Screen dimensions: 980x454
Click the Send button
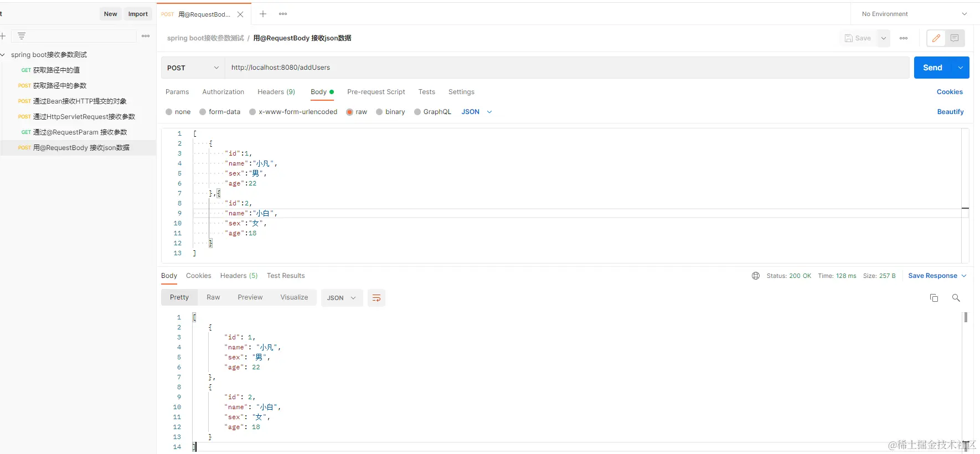point(933,68)
